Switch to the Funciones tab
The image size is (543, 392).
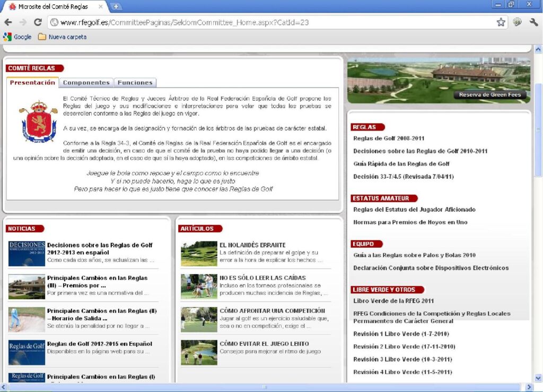tap(135, 83)
